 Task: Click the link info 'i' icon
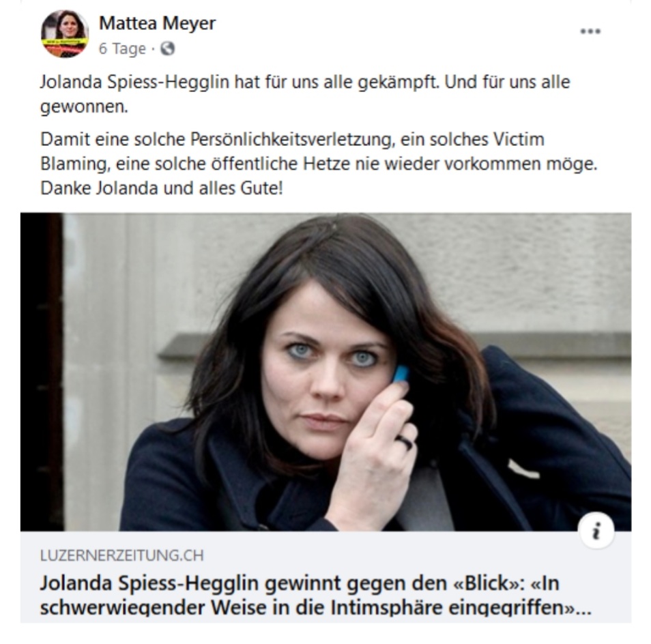[x=596, y=531]
